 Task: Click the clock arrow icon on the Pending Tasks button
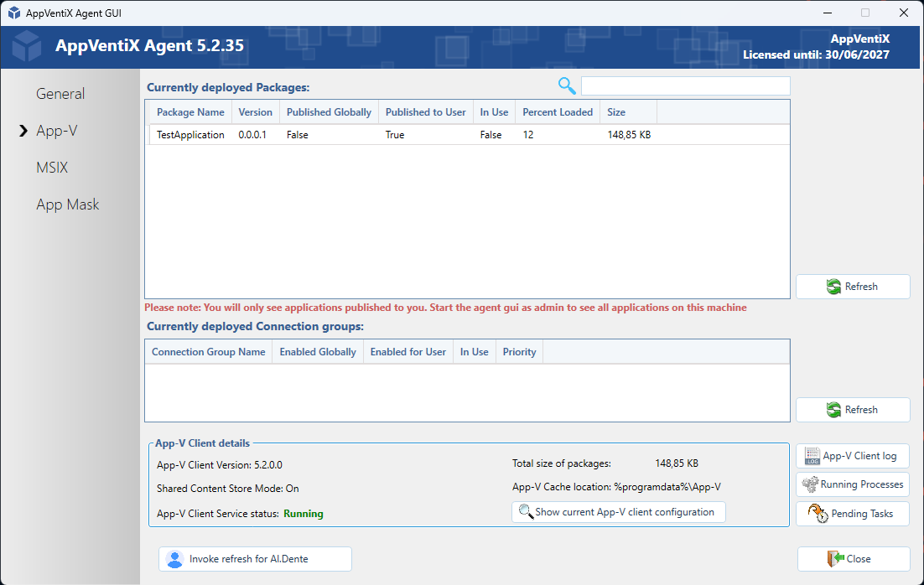click(x=818, y=513)
